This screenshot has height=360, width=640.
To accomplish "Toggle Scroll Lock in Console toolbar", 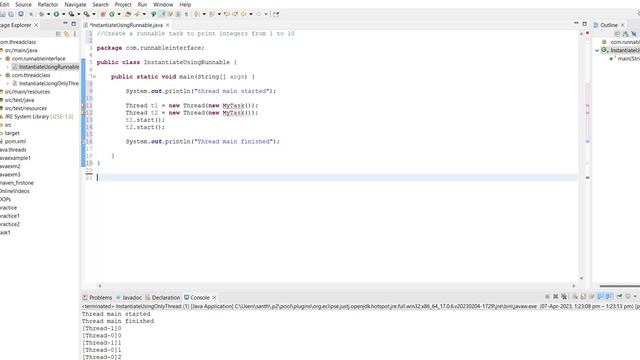I will coord(583,296).
